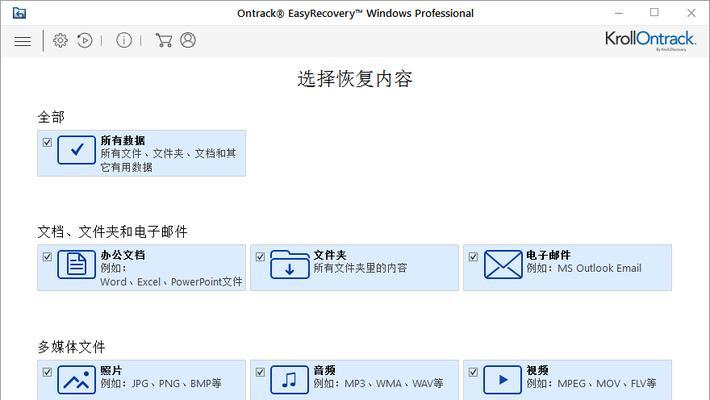This screenshot has height=400, width=710.
Task: Click '例如：JPG、PNG、BMP等' text
Action: [161, 383]
